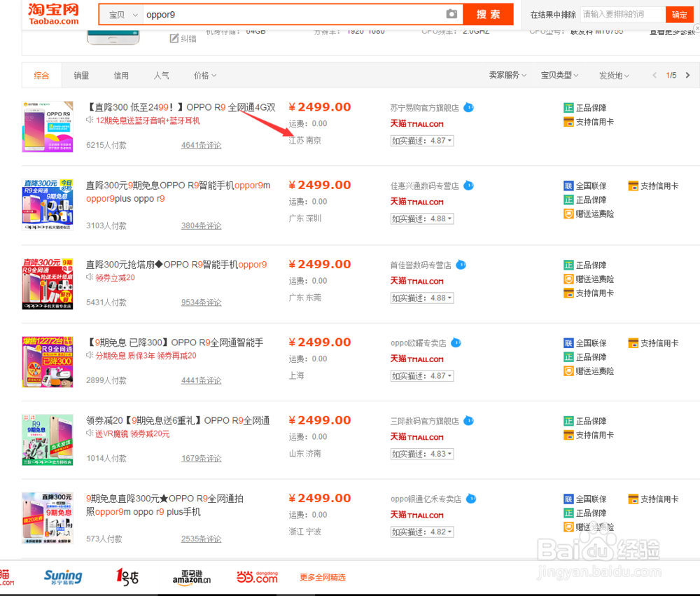Open the OPPO R9 thumbnail of the 苏宁易购 listing
The width and height of the screenshot is (700, 596).
(x=48, y=127)
